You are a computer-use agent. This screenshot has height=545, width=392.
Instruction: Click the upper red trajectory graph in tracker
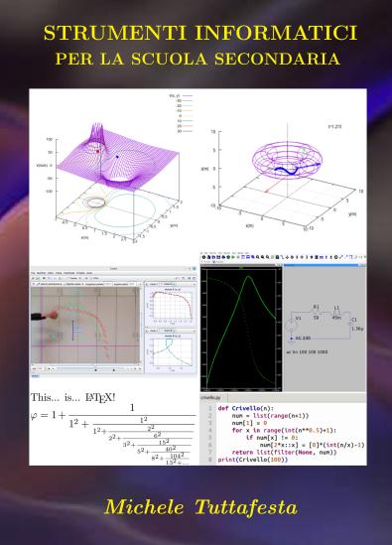173,305
